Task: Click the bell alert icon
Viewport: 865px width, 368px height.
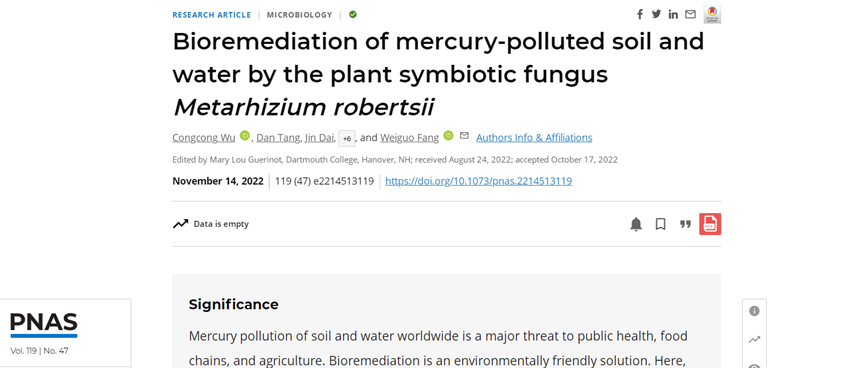Action: click(x=636, y=224)
